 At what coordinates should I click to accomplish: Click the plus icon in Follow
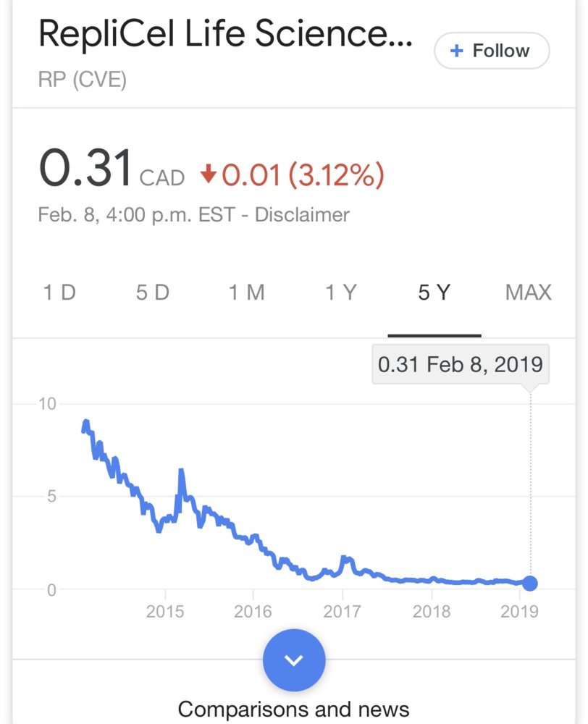(456, 51)
